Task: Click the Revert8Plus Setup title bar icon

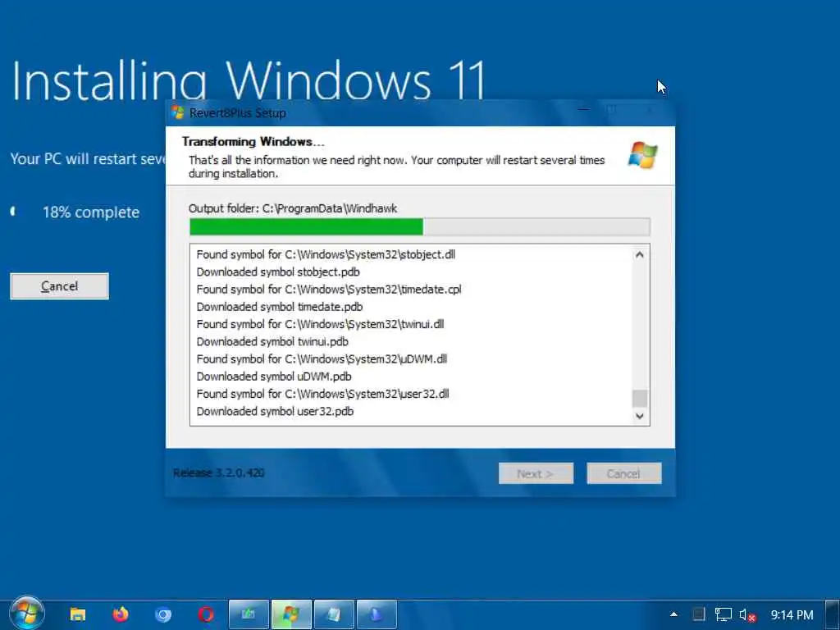Action: click(x=178, y=112)
